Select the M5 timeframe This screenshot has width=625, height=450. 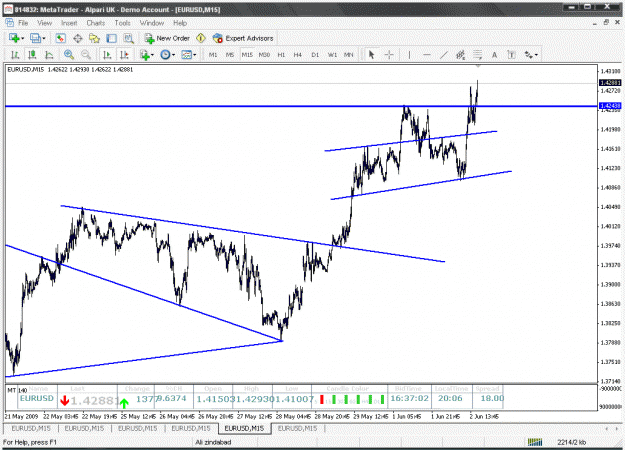pyautogui.click(x=230, y=55)
